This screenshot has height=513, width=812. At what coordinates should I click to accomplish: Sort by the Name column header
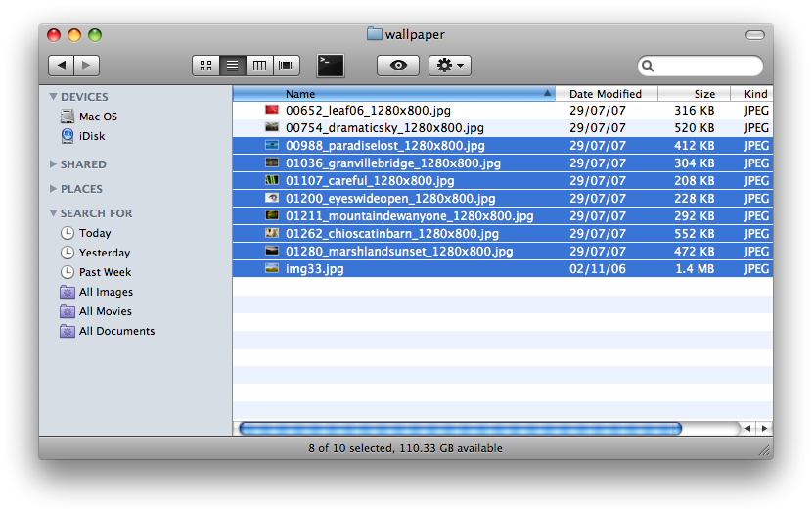tap(393, 94)
